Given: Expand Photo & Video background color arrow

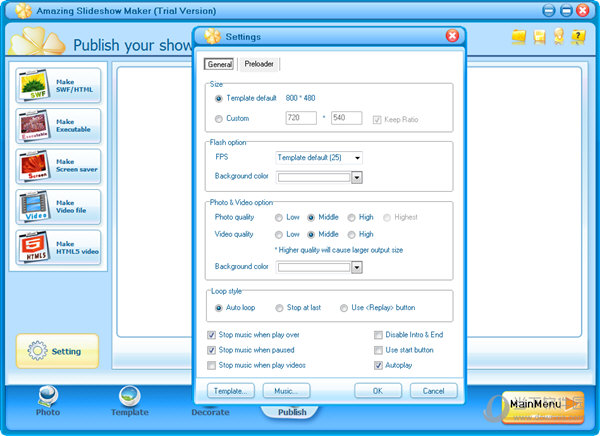Looking at the screenshot, I should [357, 268].
